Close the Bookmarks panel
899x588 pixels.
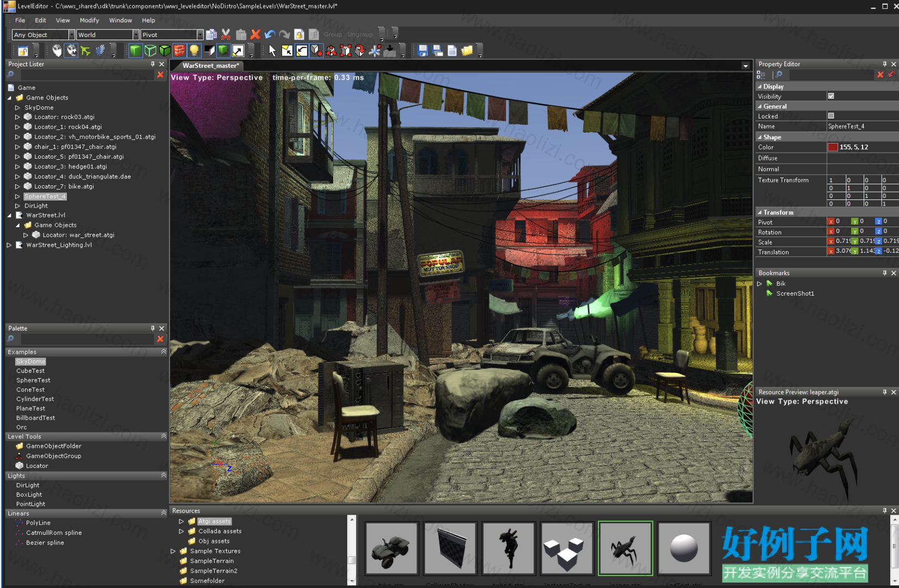pos(894,273)
